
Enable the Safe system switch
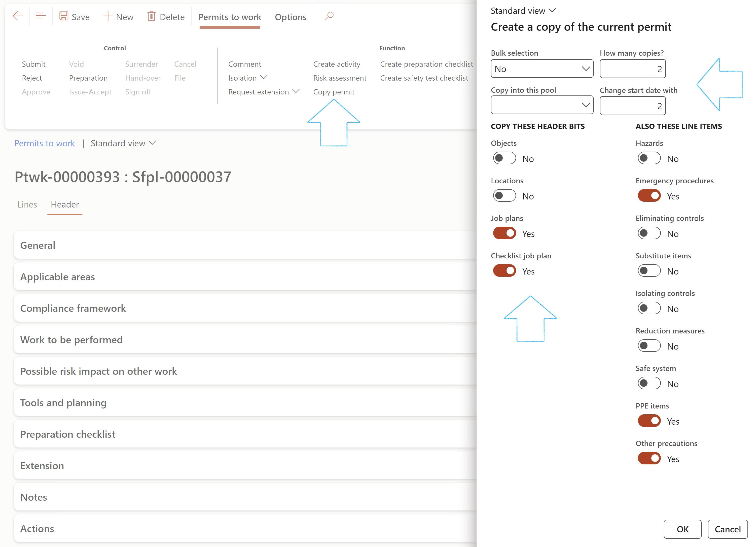pos(649,384)
